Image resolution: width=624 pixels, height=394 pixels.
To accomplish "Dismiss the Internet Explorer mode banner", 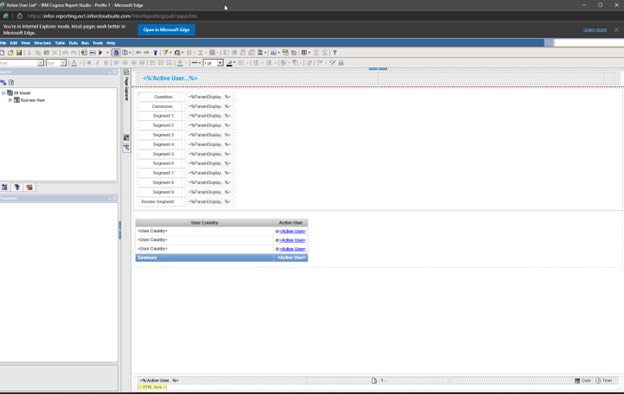I will (x=616, y=30).
